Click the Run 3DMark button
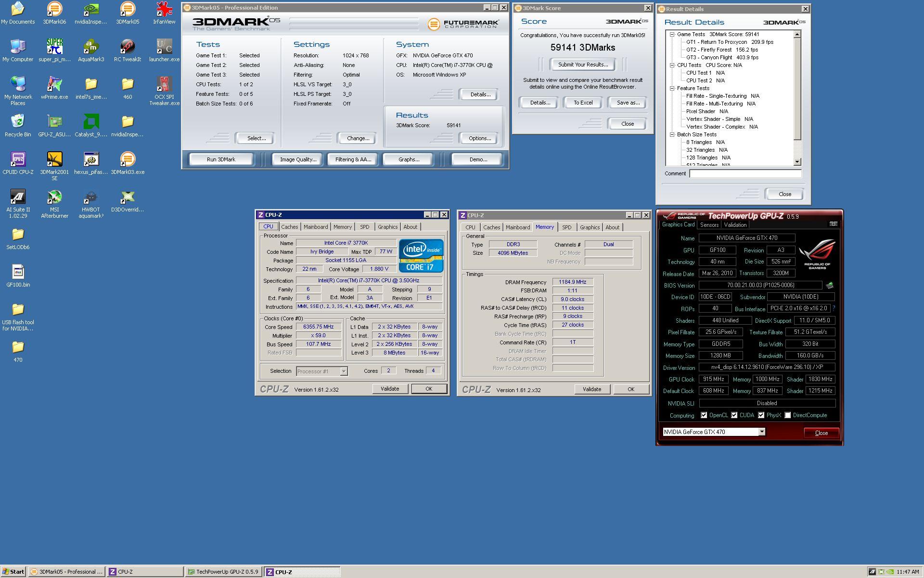The image size is (924, 578). 221,159
